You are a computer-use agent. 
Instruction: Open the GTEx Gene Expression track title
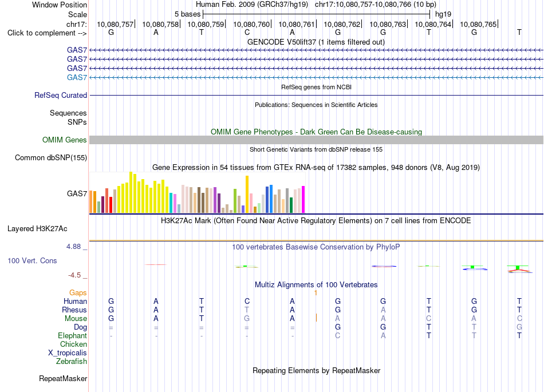pyautogui.click(x=316, y=168)
